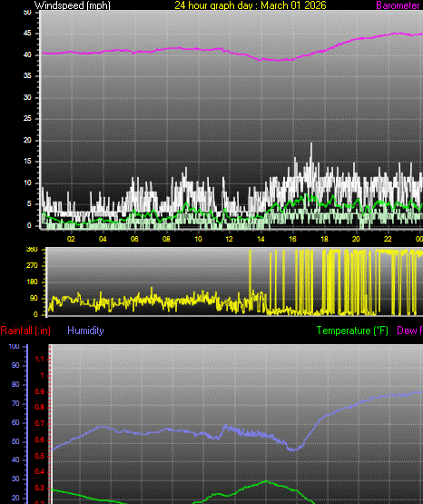Click the '70' humidity axis value
Viewport: 423px width, 504px height.
point(15,404)
